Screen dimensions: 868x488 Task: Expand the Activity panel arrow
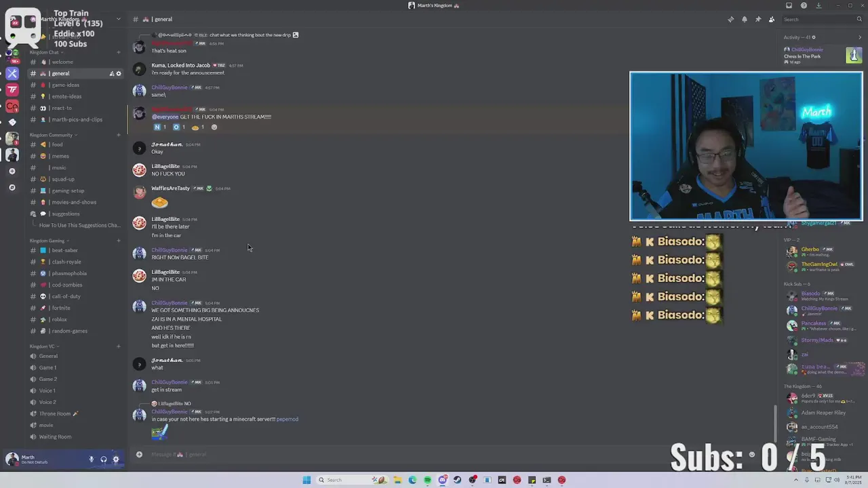860,37
